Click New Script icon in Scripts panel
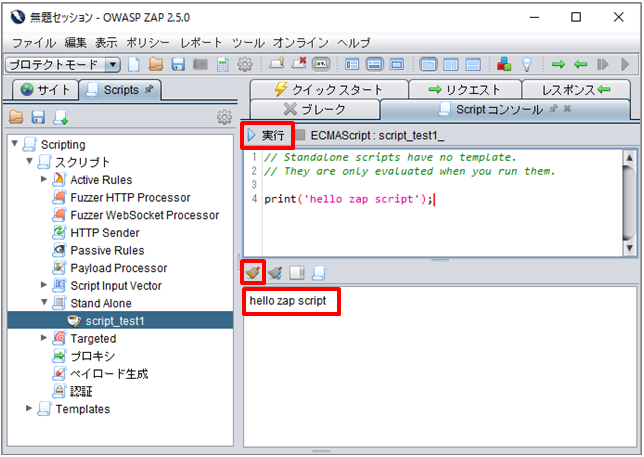The image size is (644, 457). [x=61, y=117]
